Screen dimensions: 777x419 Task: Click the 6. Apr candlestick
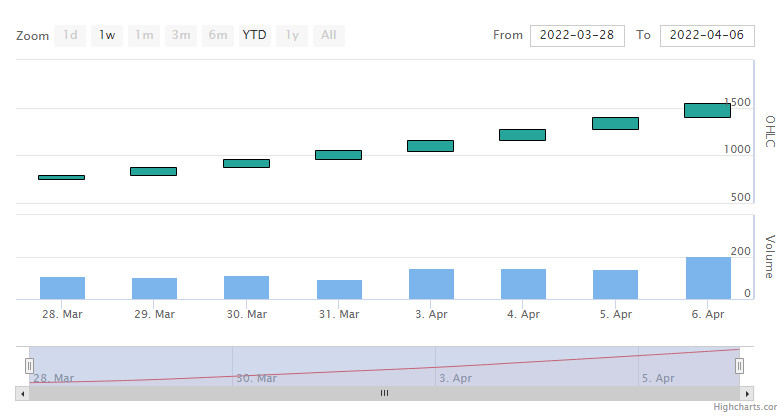click(707, 110)
